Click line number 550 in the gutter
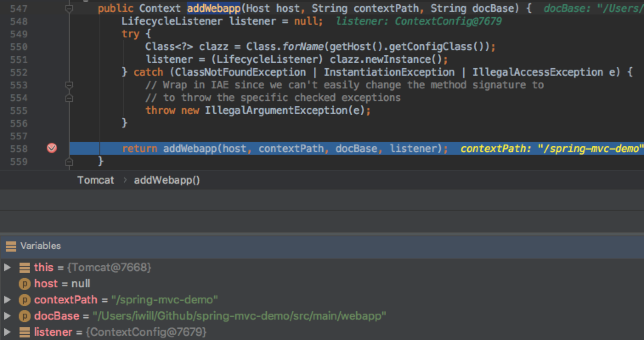The image size is (644, 340). pos(19,47)
